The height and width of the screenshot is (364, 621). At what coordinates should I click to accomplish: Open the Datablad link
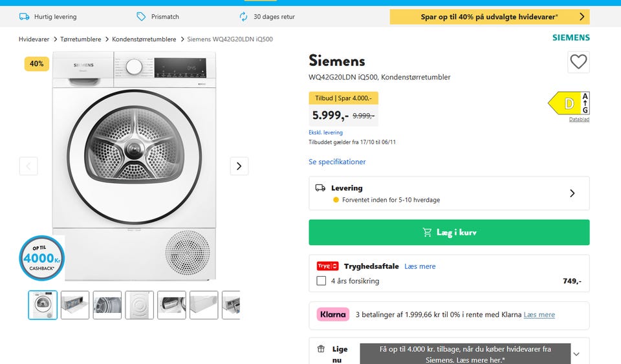[579, 119]
